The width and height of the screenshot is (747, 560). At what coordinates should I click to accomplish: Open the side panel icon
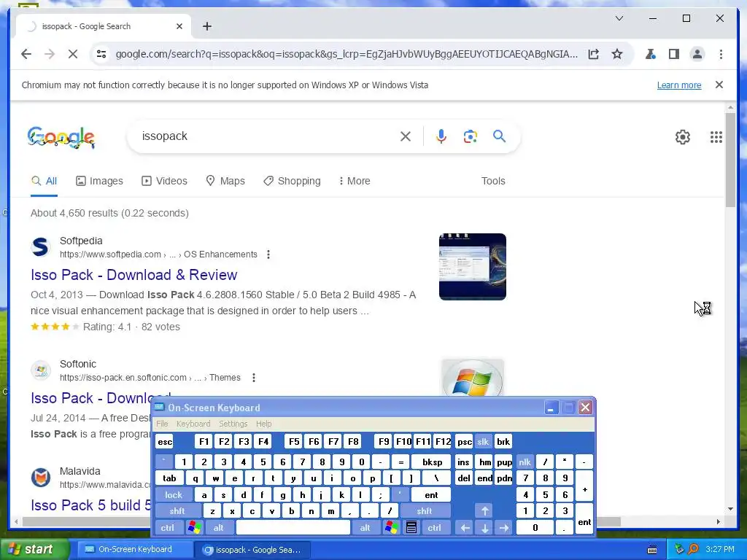pyautogui.click(x=673, y=54)
